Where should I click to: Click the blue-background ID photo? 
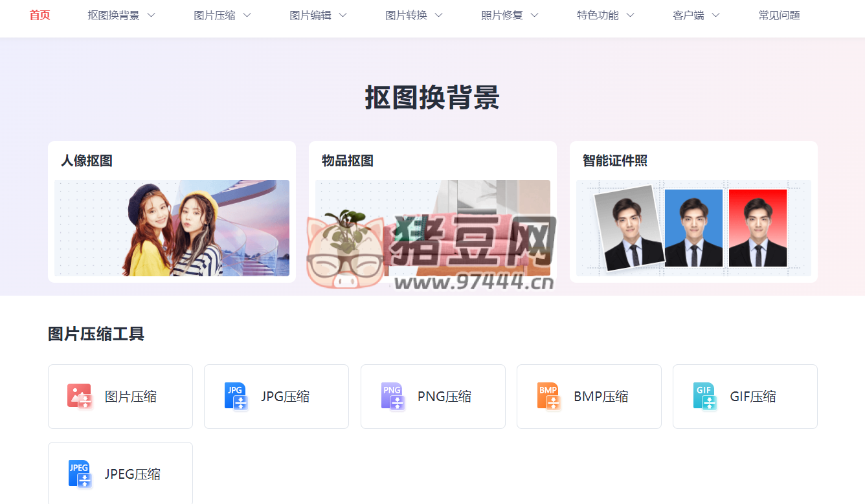(693, 228)
